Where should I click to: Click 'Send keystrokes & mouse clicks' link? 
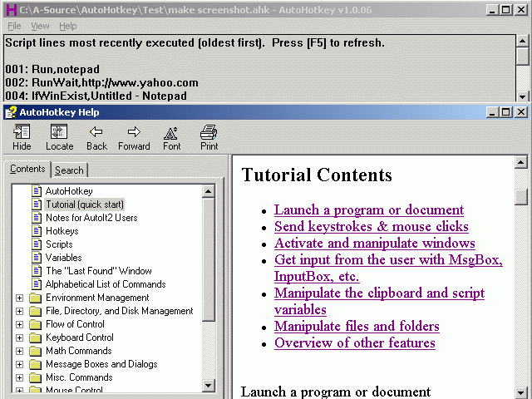tap(371, 226)
